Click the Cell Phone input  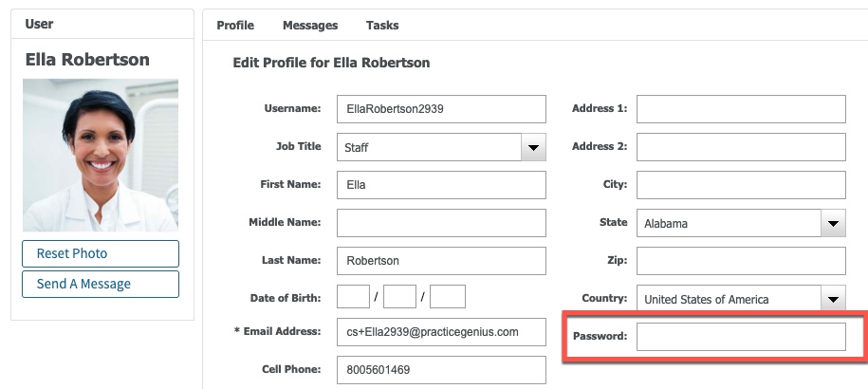coord(441,370)
